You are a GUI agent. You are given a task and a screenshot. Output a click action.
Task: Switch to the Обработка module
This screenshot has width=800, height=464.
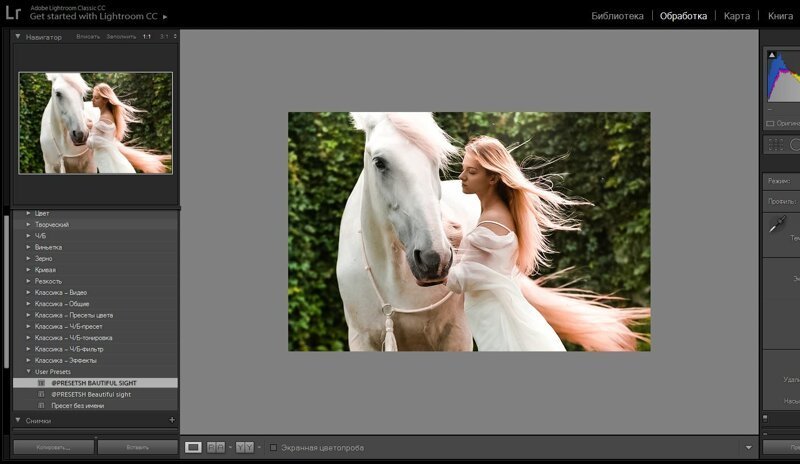click(683, 16)
